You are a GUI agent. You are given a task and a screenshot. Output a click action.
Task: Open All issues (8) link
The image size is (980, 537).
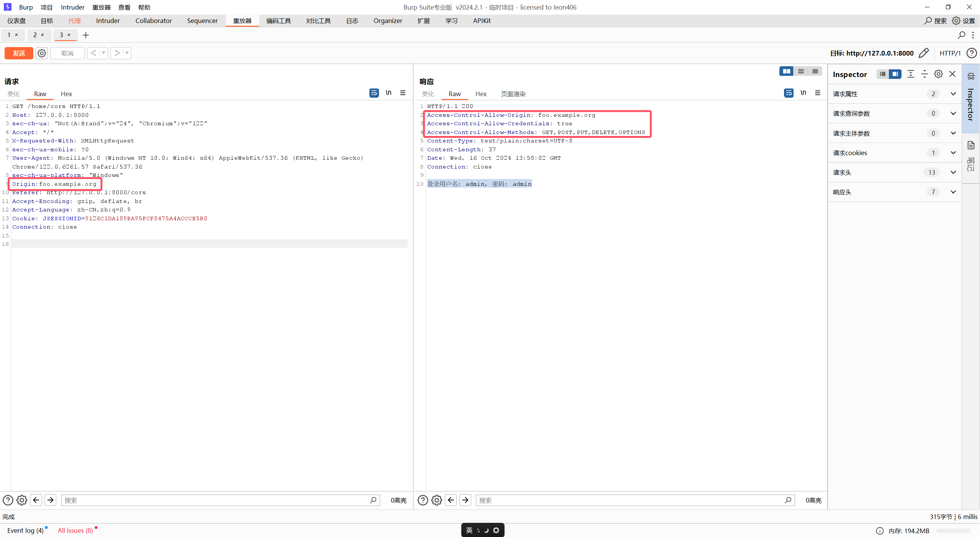click(x=75, y=530)
